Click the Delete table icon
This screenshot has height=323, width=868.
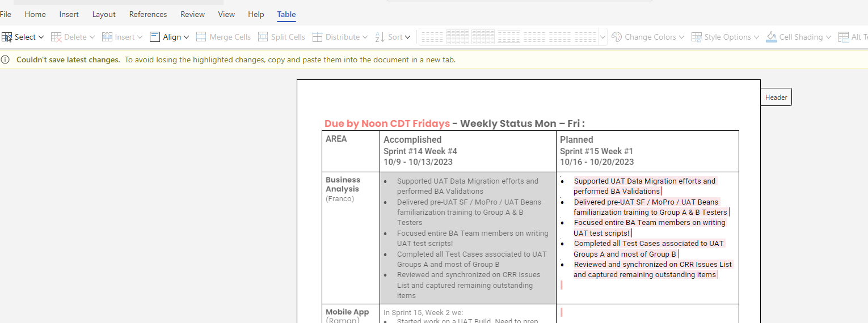[x=56, y=37]
